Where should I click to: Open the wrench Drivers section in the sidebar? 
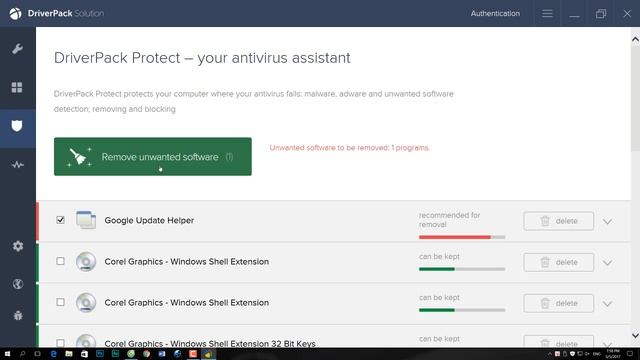coord(17,49)
